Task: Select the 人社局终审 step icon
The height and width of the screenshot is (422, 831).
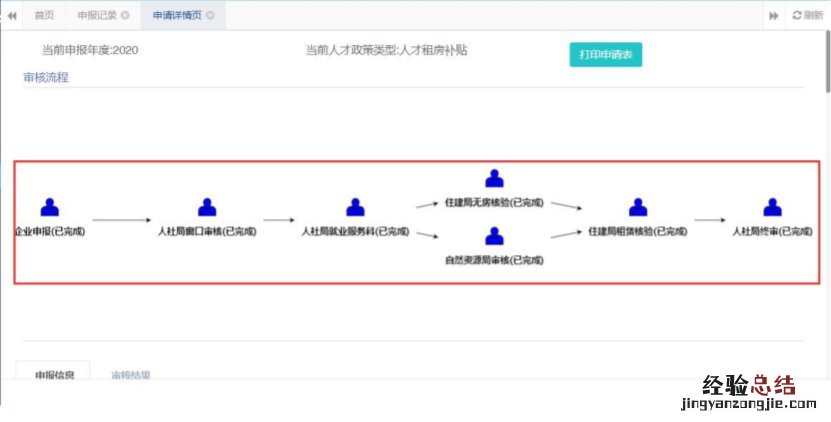Action: [x=772, y=207]
